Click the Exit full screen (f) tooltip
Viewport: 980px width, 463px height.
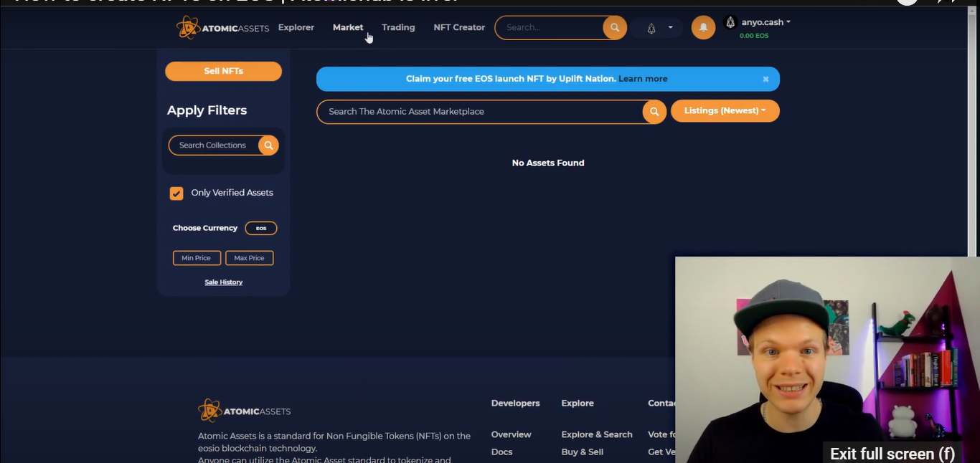point(892,453)
